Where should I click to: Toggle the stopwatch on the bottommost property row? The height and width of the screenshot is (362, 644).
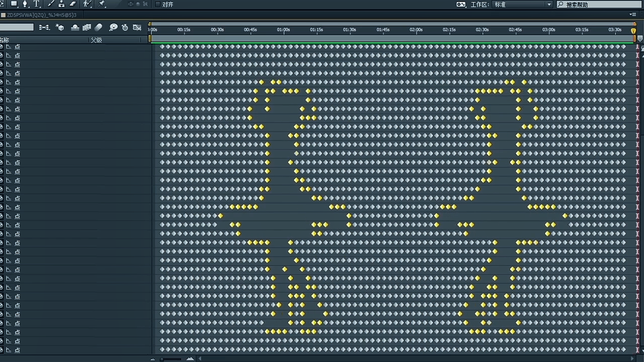pyautogui.click(x=2, y=349)
